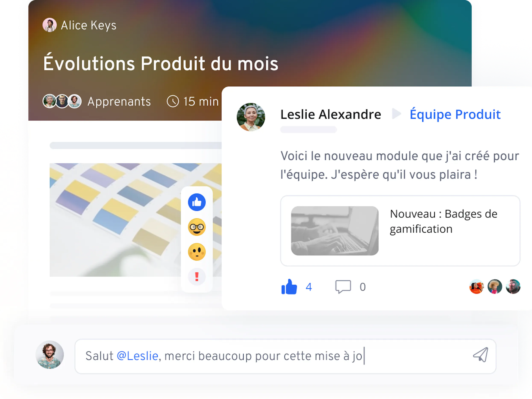Click the red exclamation mark report icon
The image size is (532, 399).
pos(197,277)
